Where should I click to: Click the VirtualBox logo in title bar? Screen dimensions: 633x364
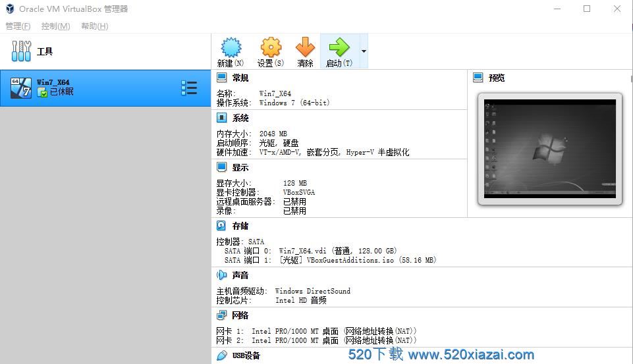pyautogui.click(x=10, y=9)
